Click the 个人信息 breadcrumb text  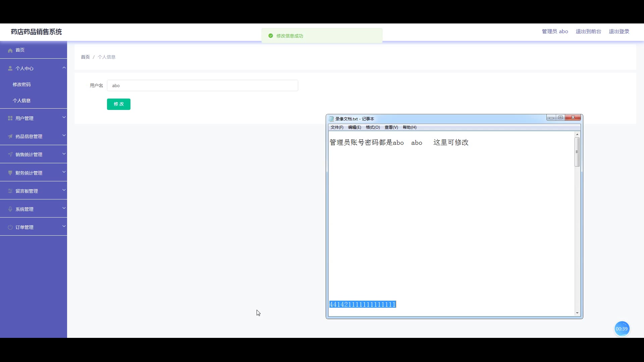106,57
